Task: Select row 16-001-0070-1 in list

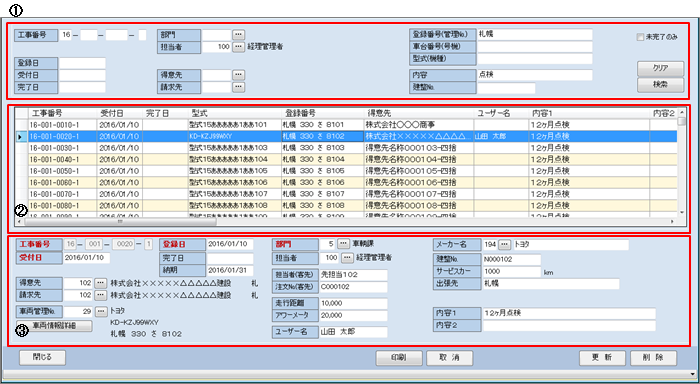Action: [346, 194]
